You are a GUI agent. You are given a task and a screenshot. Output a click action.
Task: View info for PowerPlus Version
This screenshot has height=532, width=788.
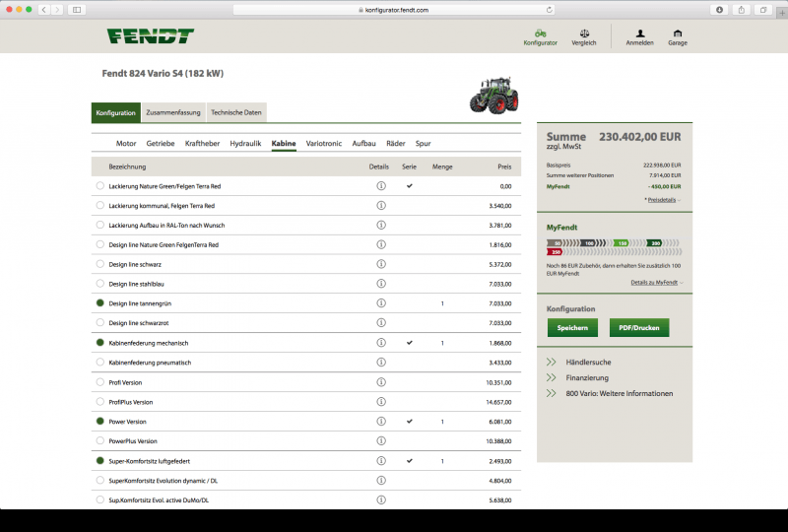381,441
